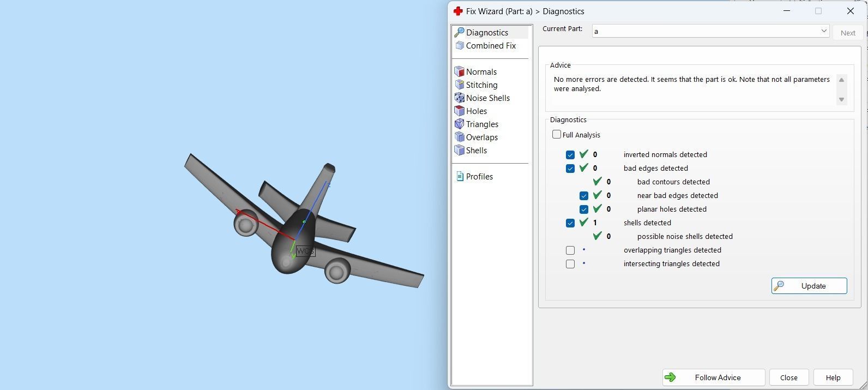Image resolution: width=868 pixels, height=390 pixels.
Task: Uncheck the near bad edges detected checkbox
Action: (x=584, y=196)
